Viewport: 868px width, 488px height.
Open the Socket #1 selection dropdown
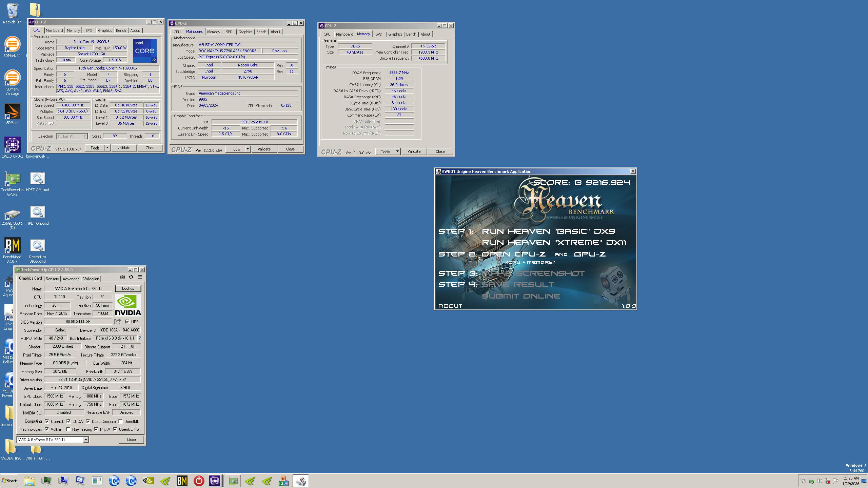pyautogui.click(x=85, y=136)
